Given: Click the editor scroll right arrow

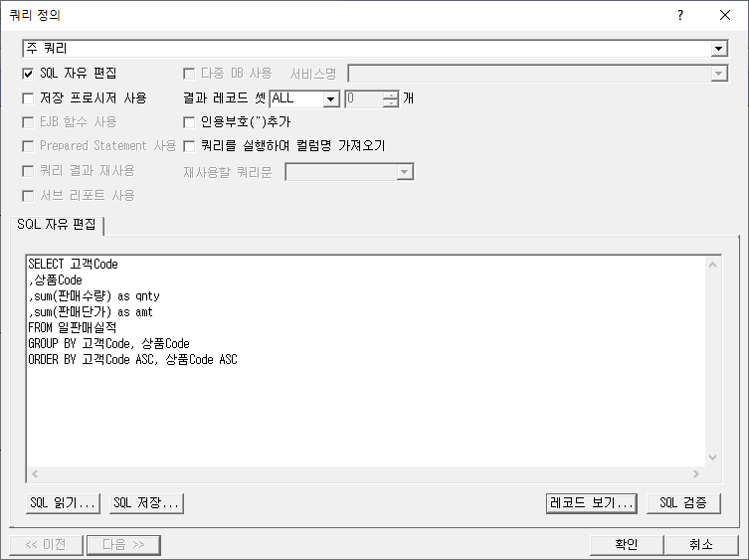Looking at the screenshot, I should 696,473.
